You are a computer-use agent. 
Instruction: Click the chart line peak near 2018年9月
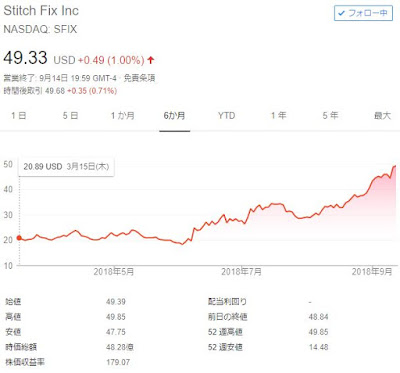[395, 166]
